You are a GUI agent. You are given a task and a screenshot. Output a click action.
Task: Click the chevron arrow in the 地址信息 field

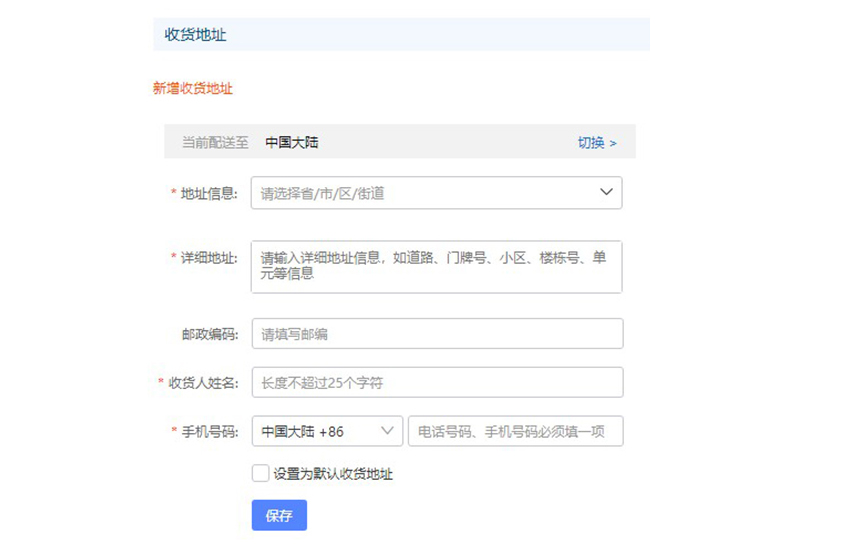(606, 192)
